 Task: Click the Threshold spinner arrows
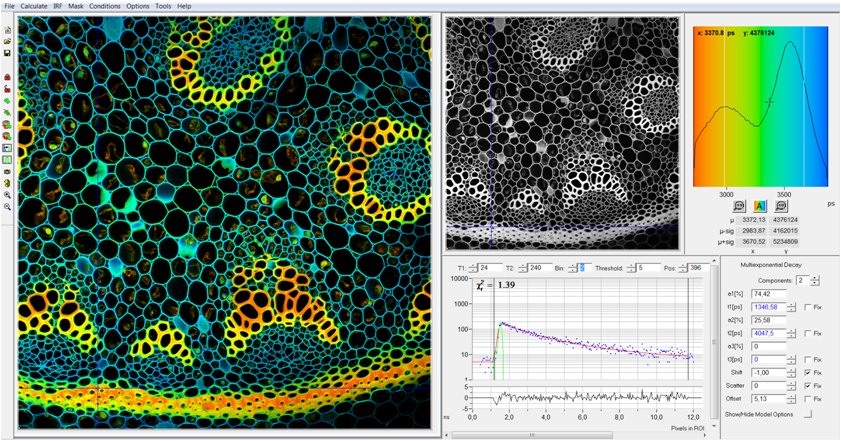(632, 268)
